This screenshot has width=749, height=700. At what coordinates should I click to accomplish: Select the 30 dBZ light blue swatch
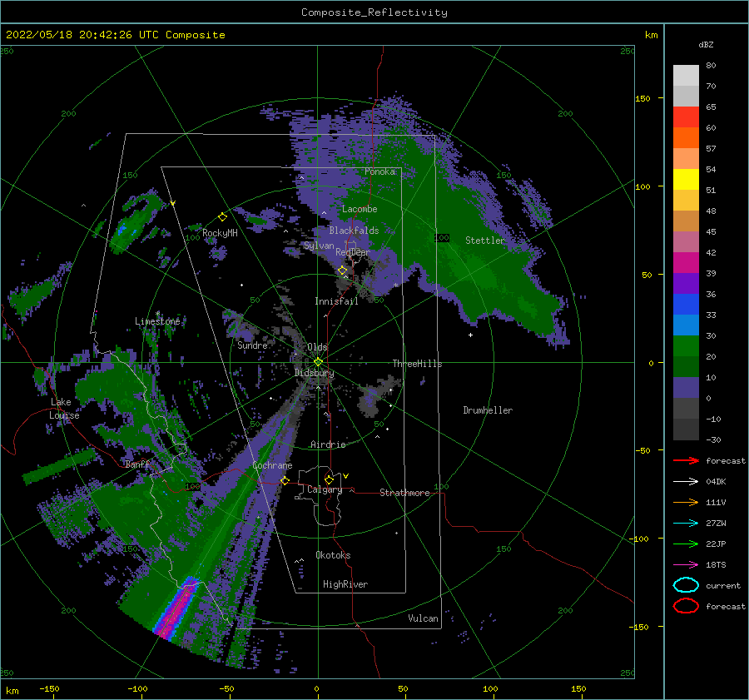[x=686, y=325]
